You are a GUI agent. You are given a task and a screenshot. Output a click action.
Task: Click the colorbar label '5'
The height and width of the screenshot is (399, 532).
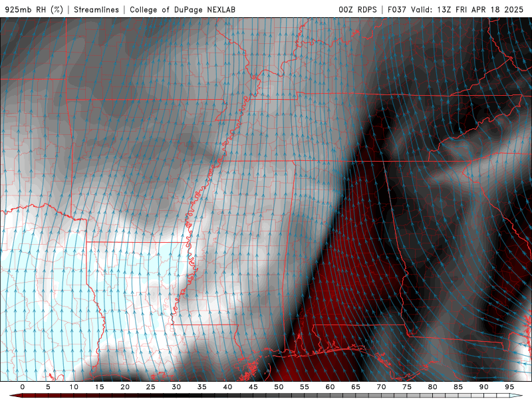point(48,387)
